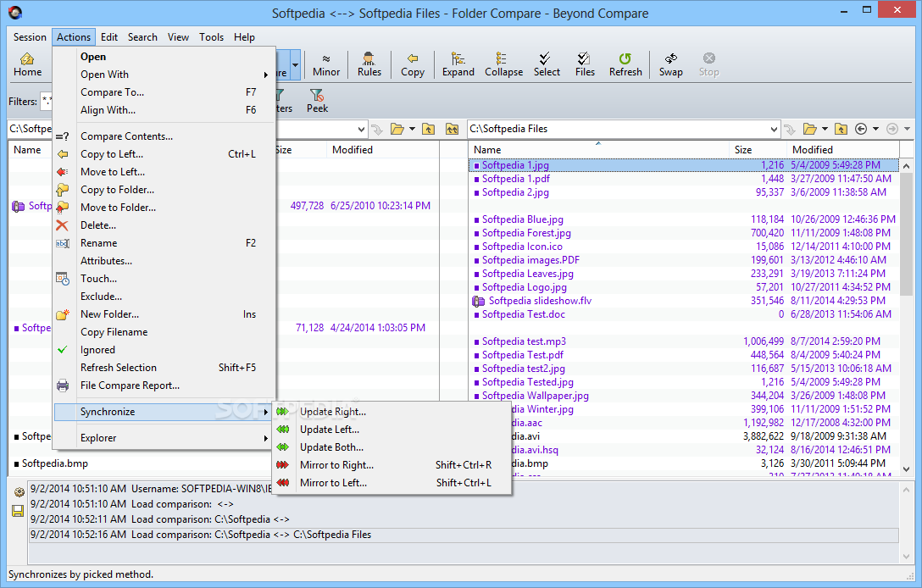922x588 pixels.
Task: Choose Compare Contents... menu item
Action: point(164,136)
